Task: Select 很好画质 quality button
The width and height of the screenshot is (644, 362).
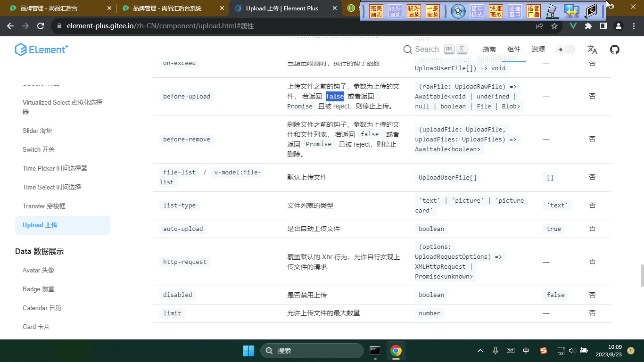Action: (x=395, y=11)
